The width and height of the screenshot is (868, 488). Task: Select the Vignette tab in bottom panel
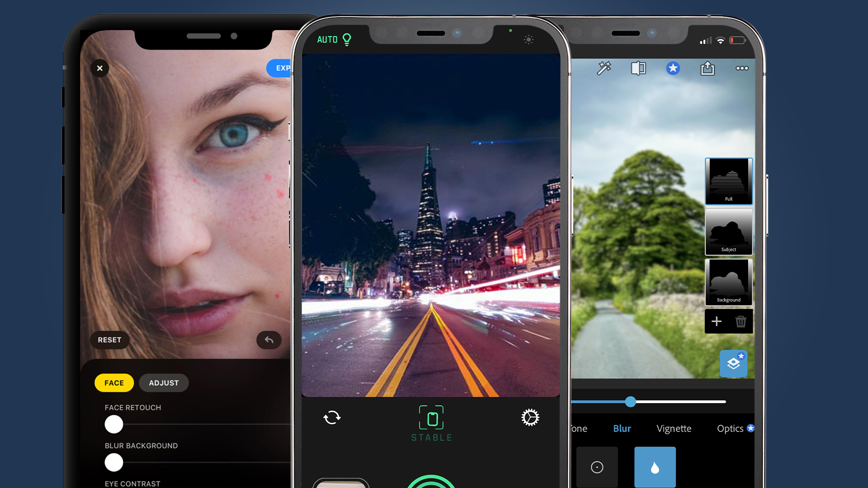pos(672,428)
